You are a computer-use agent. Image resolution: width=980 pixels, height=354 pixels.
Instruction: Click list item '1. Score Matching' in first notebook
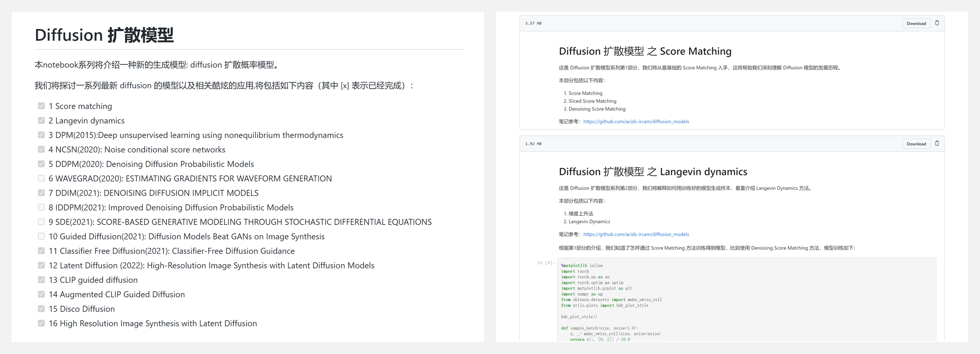[x=583, y=93]
